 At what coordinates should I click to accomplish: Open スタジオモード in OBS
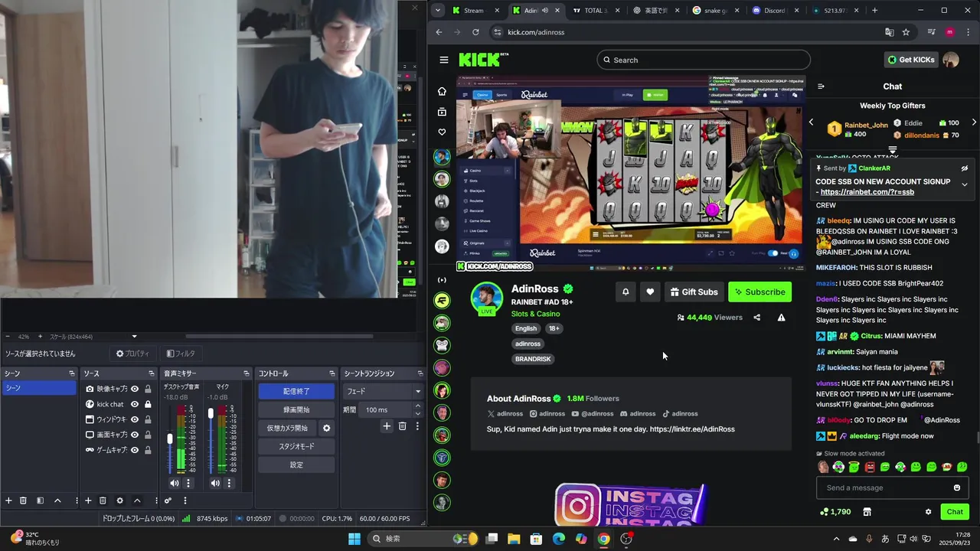[x=296, y=446]
